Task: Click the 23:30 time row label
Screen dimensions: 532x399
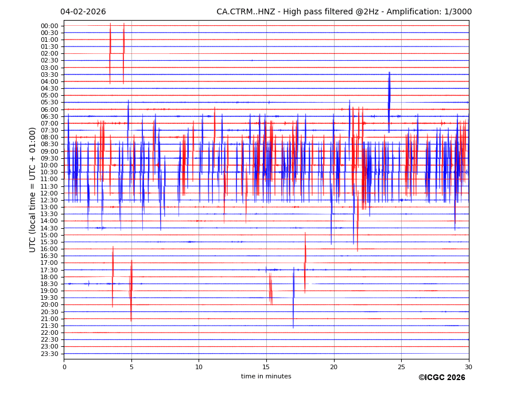Action: [x=49, y=354]
